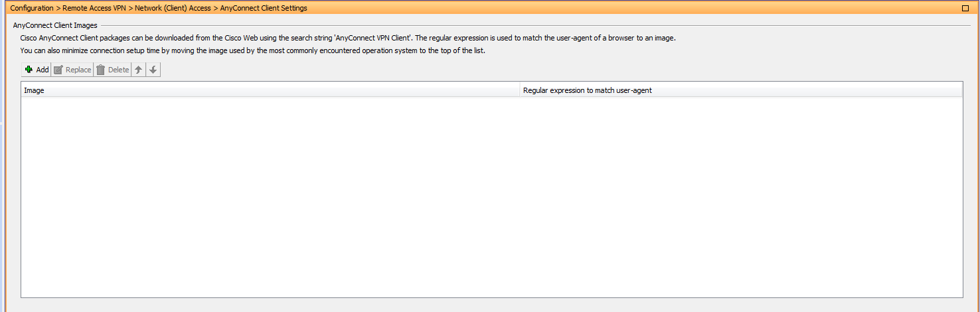Click the 'Cisco AnyConnect Client packages' description line
This screenshot has height=312, width=980.
pos(348,38)
